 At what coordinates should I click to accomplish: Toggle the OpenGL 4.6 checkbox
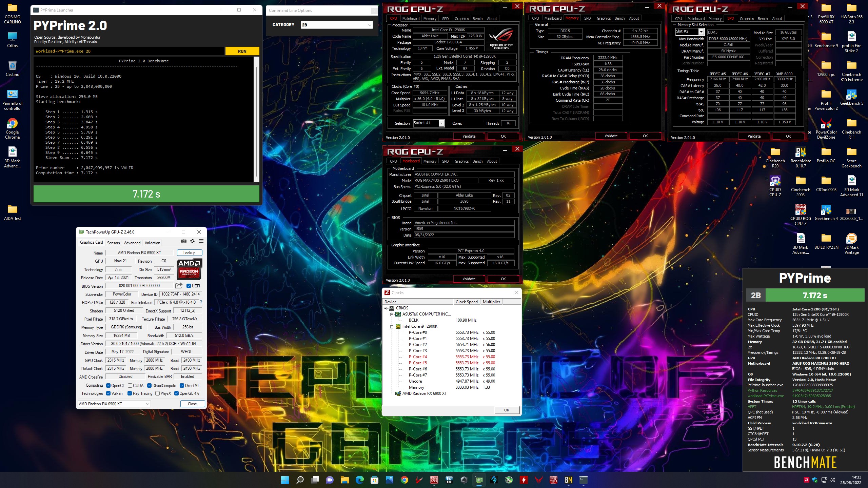(176, 393)
